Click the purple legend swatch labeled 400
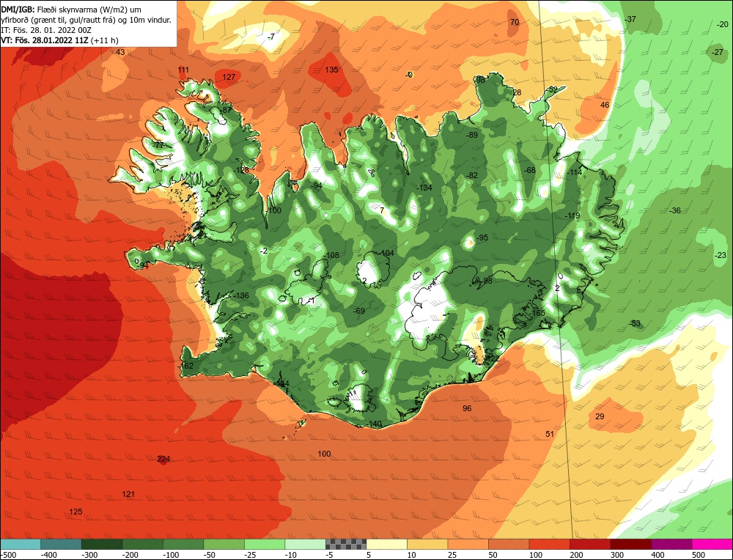Screen dimensions: 733x560 [x=671, y=544]
